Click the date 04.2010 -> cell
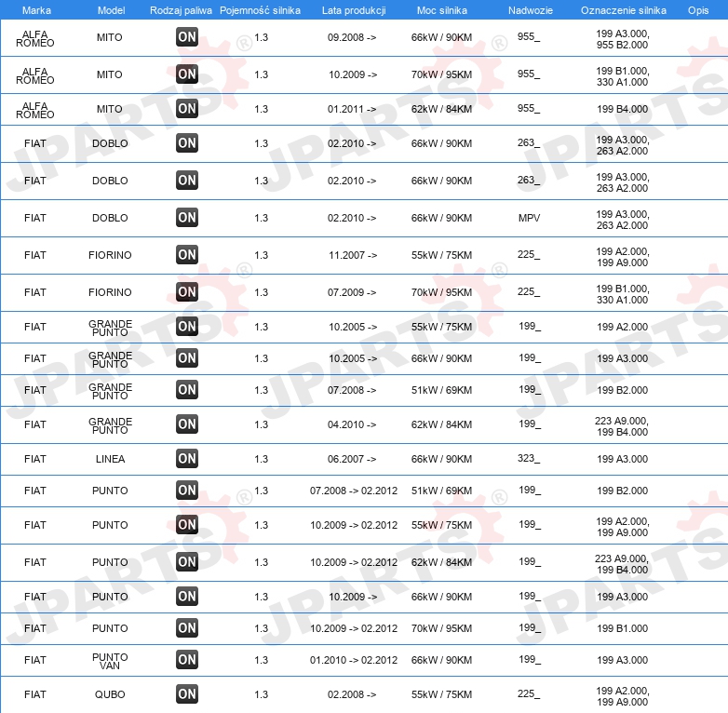 pos(352,424)
